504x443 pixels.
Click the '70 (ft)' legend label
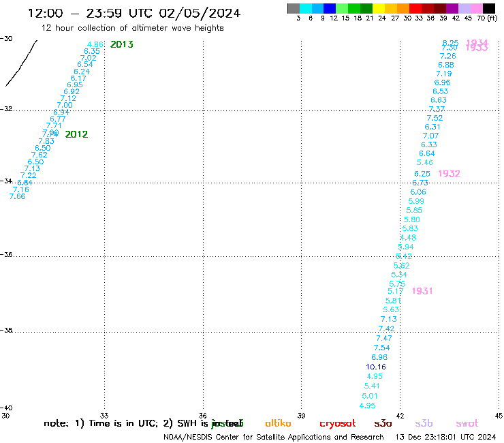(x=487, y=18)
